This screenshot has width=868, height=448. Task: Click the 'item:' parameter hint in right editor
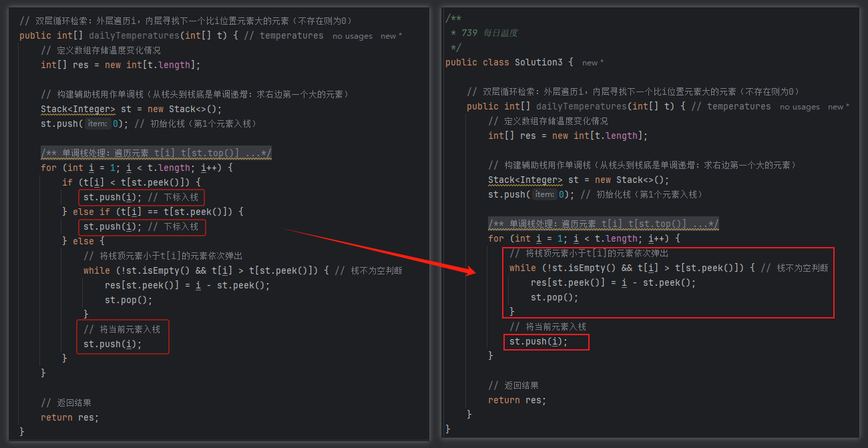544,194
